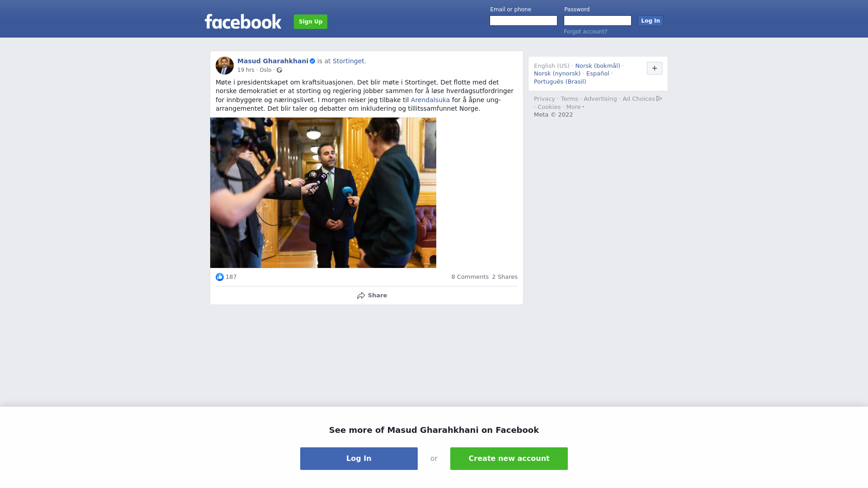Click the blue like reaction icon
The width and height of the screenshot is (868, 488).
click(220, 277)
